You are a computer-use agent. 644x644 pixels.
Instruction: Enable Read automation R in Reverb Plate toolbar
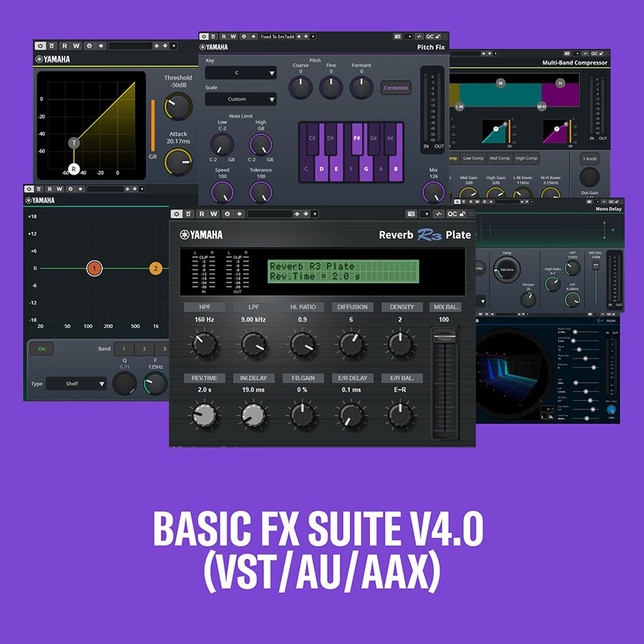click(x=202, y=214)
